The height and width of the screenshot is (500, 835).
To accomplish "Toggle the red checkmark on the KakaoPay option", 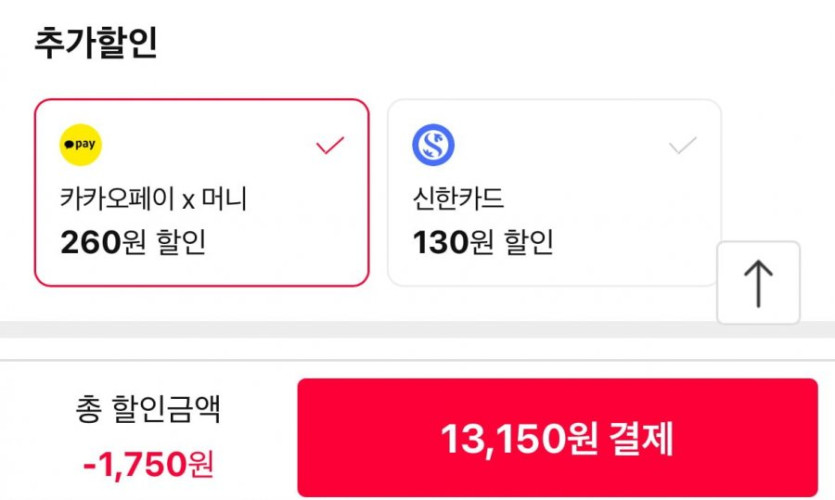I will [329, 146].
